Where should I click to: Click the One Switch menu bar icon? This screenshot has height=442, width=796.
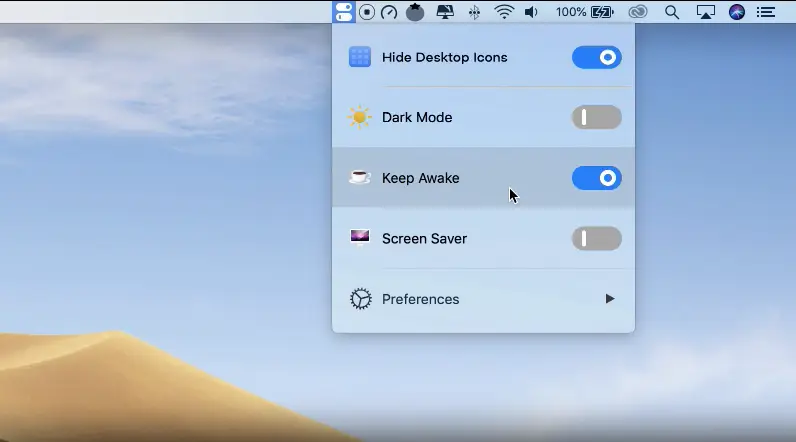(x=344, y=12)
